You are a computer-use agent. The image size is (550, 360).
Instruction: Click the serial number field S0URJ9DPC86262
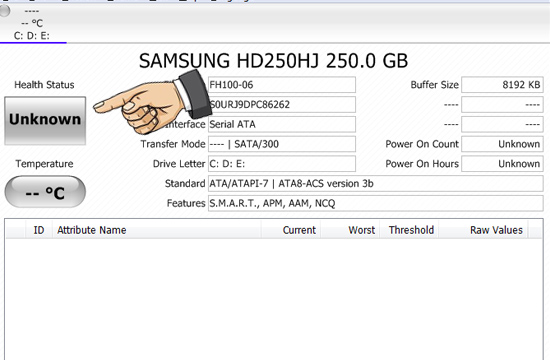(x=282, y=105)
